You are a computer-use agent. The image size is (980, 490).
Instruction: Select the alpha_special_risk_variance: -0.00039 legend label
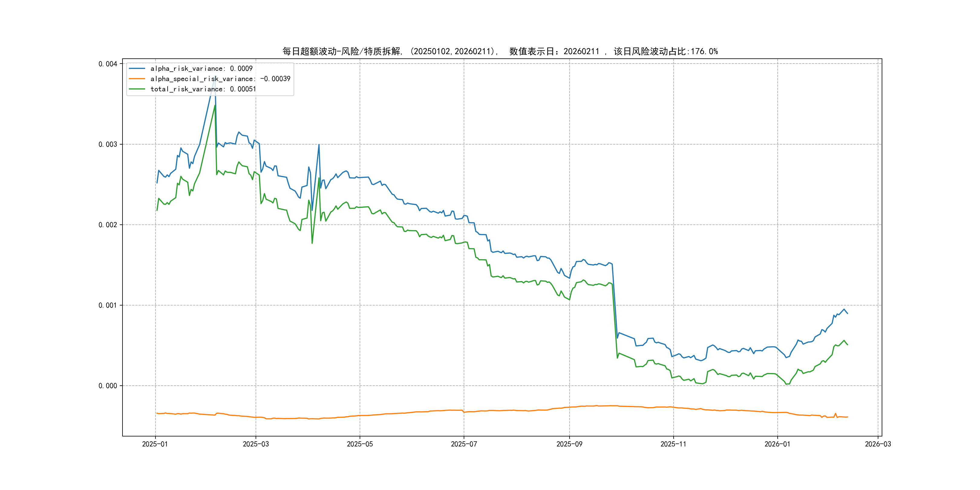220,79
